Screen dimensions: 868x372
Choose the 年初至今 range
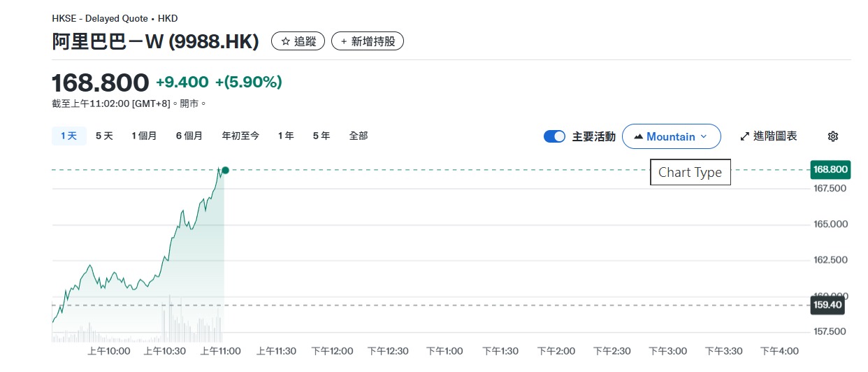(240, 136)
